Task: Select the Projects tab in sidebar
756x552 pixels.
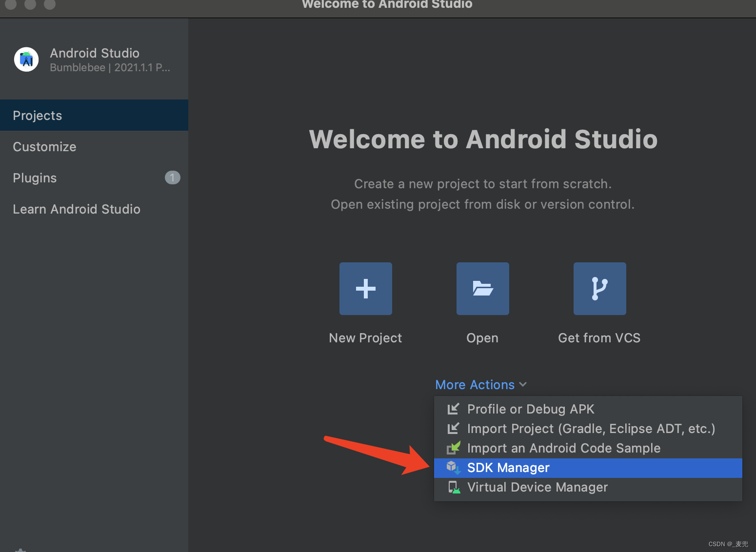Action: (x=94, y=115)
